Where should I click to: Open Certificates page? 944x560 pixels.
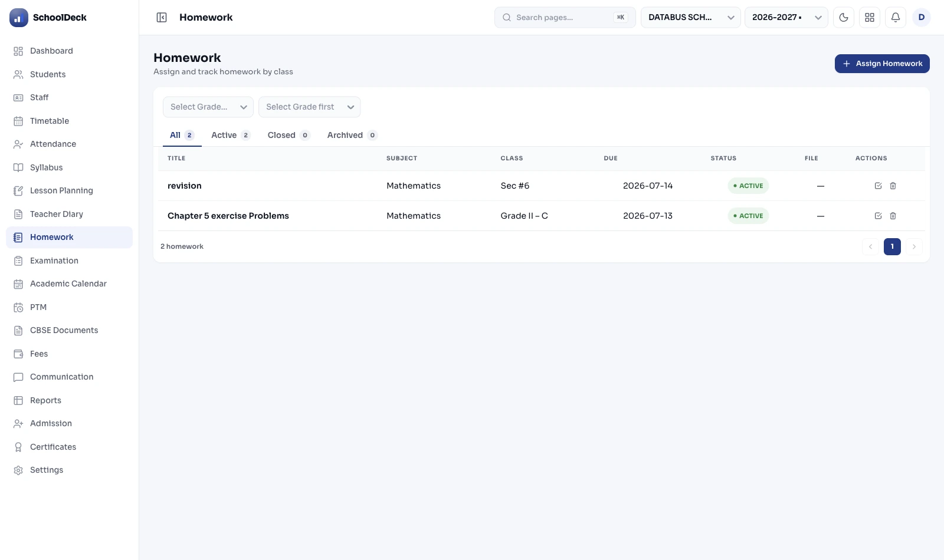point(69,447)
